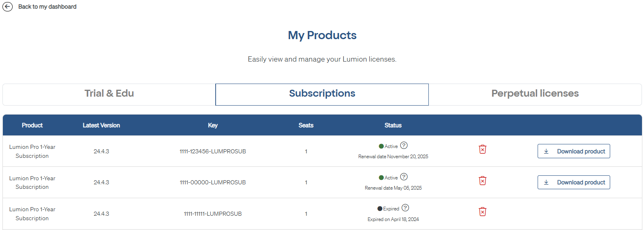
Task: Go back to my dashboard link
Action: (x=47, y=7)
